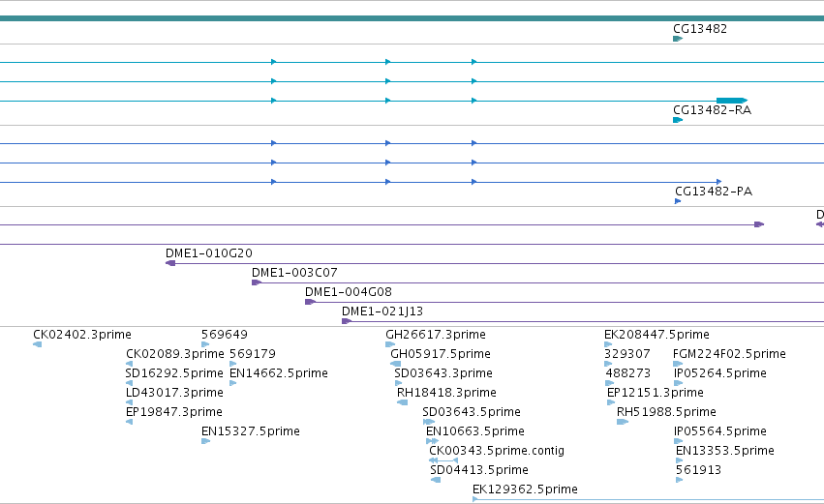This screenshot has height=504, width=824.
Task: Click the CG13482 gene label
Action: [x=700, y=29]
